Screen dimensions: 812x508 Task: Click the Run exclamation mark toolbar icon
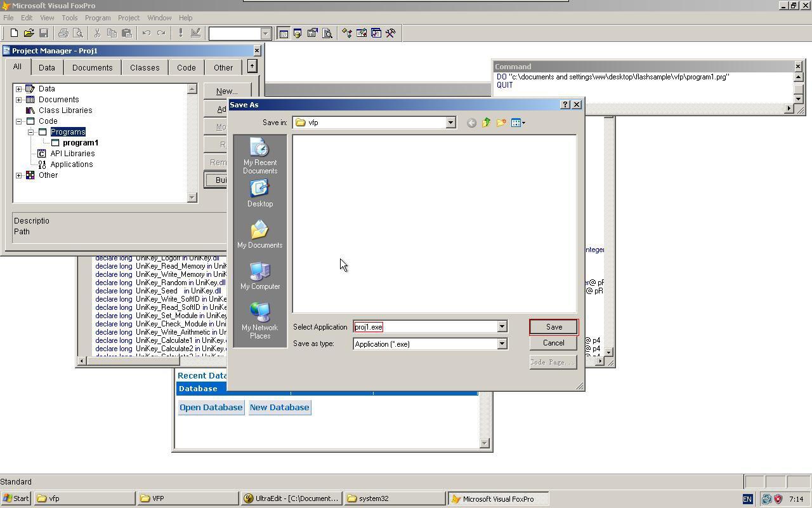180,33
